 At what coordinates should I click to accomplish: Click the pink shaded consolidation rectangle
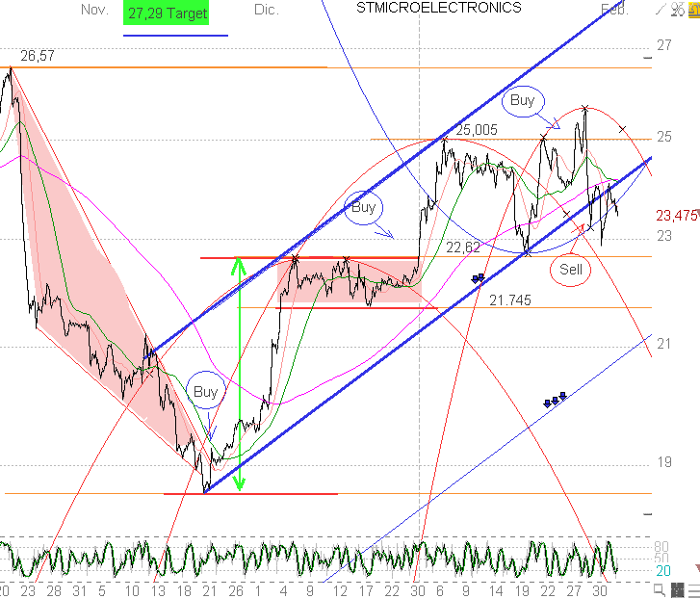click(x=347, y=282)
